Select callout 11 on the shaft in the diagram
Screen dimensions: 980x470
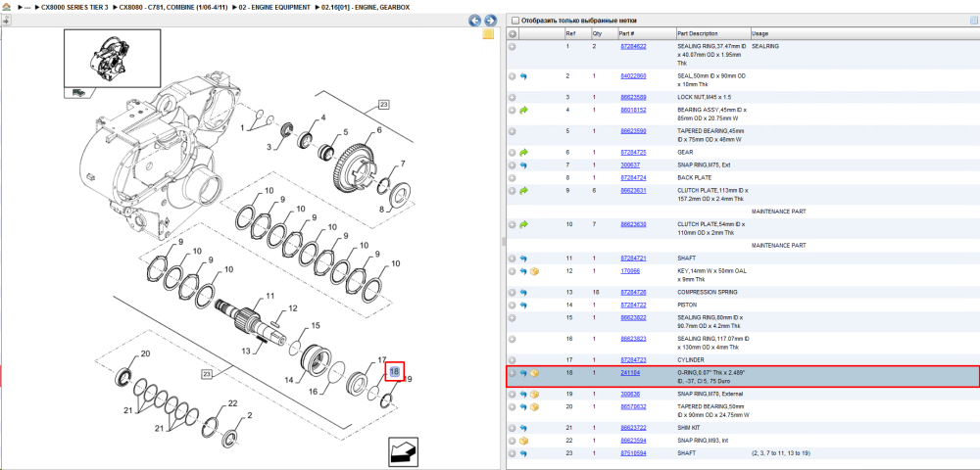tap(270, 296)
